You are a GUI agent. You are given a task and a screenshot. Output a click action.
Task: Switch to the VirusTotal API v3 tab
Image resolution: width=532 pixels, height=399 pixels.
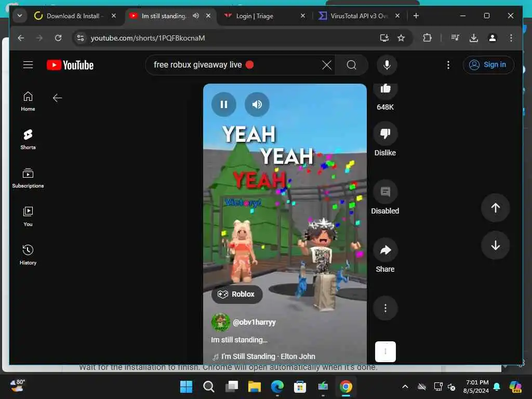tap(359, 16)
